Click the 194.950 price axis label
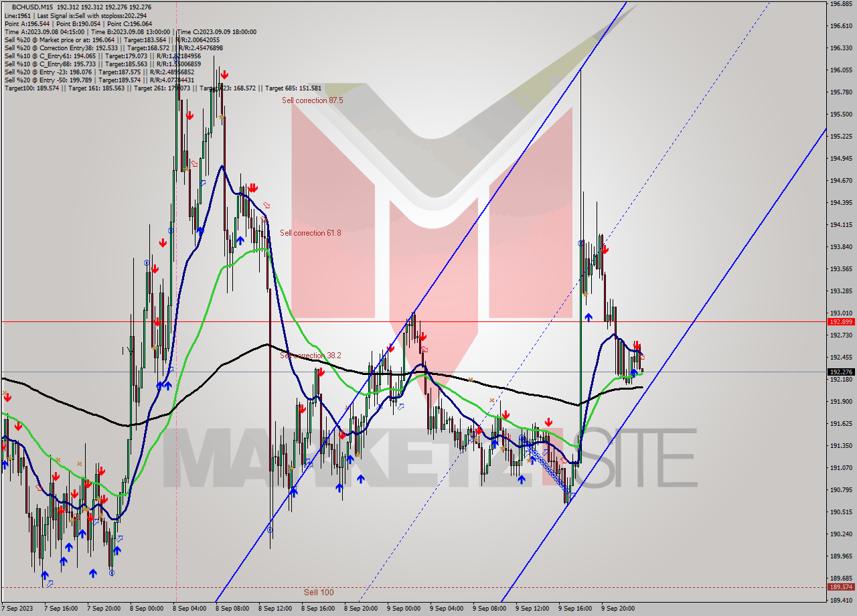857x616 pixels. [840, 159]
